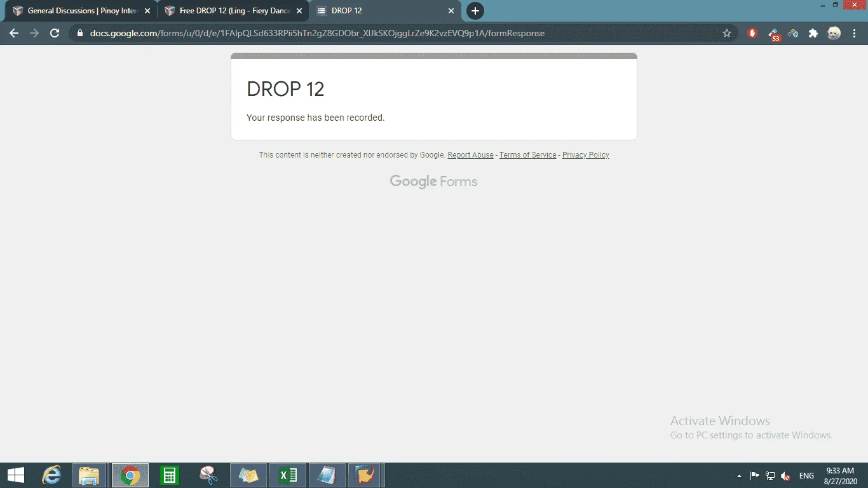Close the Free DROP 12 tab
This screenshot has height=488, width=868.
(x=299, y=11)
